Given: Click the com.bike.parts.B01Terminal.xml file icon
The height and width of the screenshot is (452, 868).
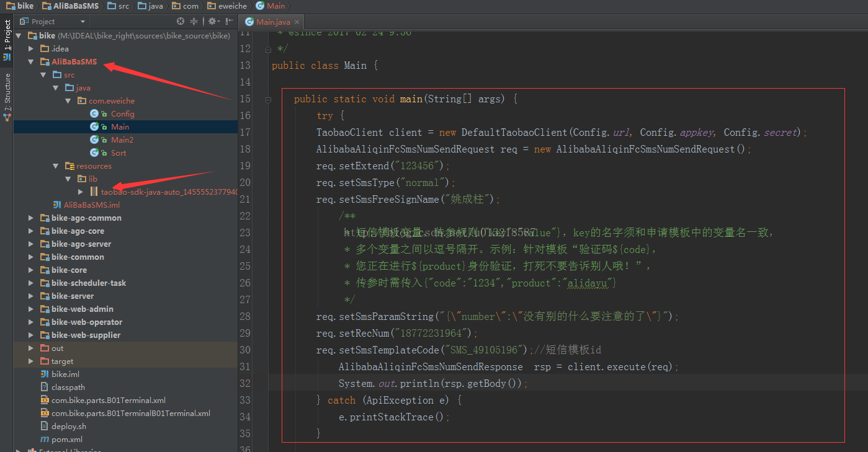Looking at the screenshot, I should point(45,400).
